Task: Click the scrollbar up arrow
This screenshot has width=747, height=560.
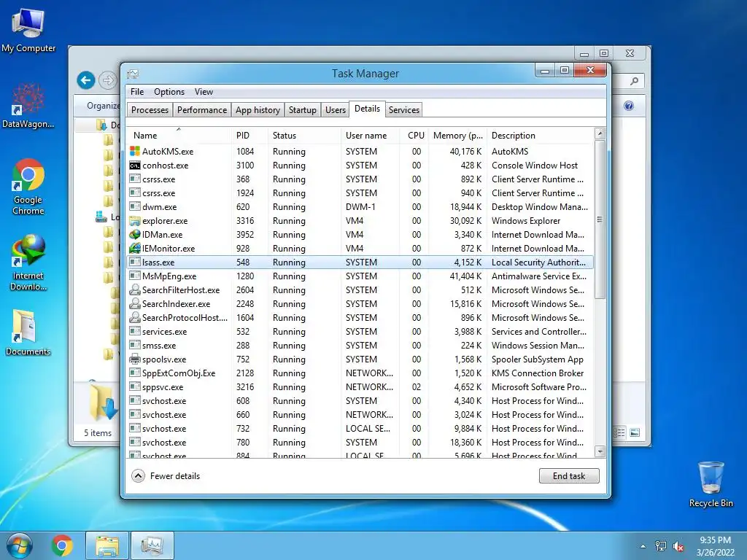Action: 600,134
